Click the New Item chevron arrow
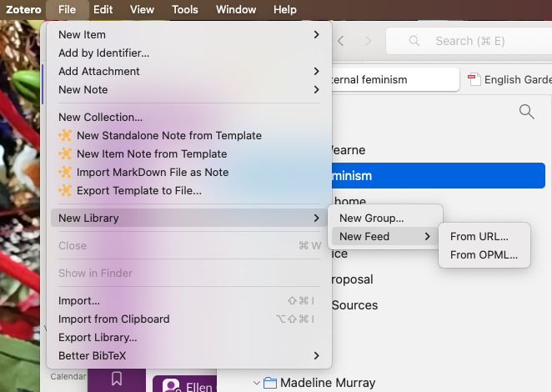The height and width of the screenshot is (392, 552). point(316,34)
